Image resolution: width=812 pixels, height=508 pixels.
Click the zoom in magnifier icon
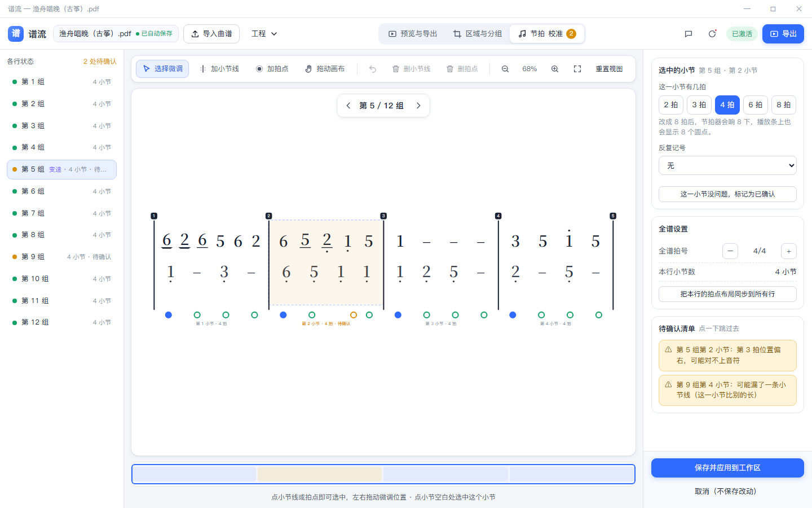[x=555, y=69]
